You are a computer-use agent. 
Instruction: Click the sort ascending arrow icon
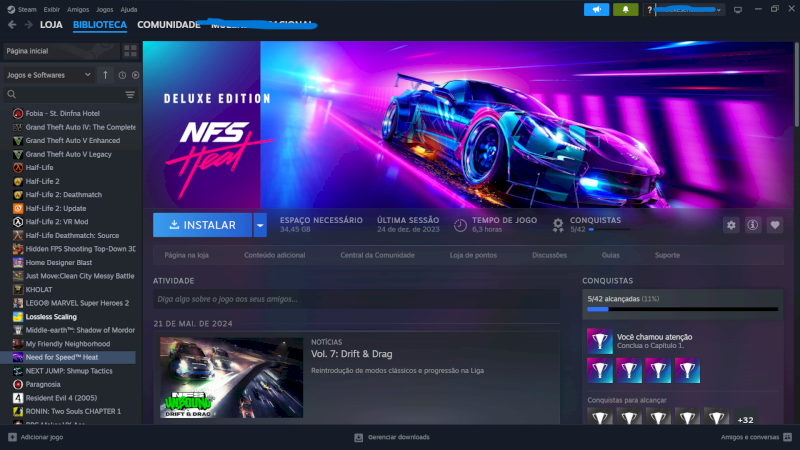pyautogui.click(x=105, y=75)
